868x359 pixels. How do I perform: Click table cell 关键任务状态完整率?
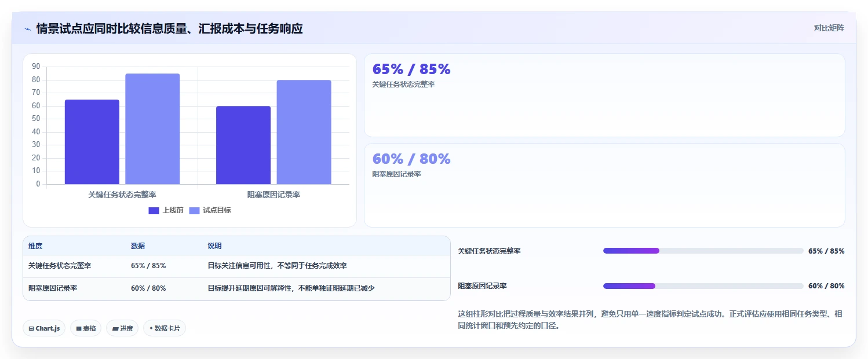pos(60,266)
